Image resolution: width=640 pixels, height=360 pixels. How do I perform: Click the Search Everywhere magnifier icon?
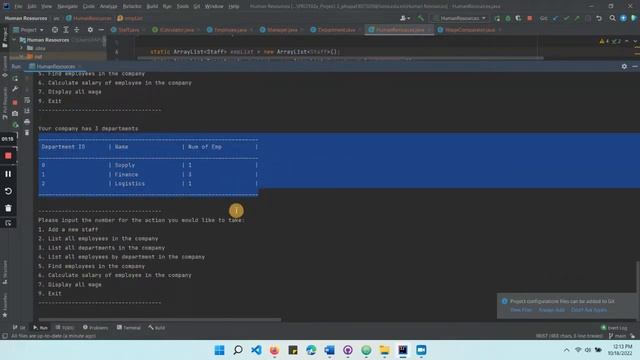[x=613, y=18]
